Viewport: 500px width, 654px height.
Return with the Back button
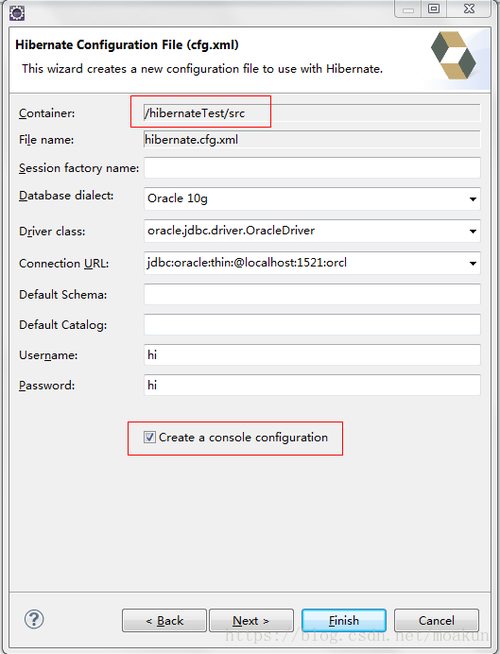(x=164, y=621)
